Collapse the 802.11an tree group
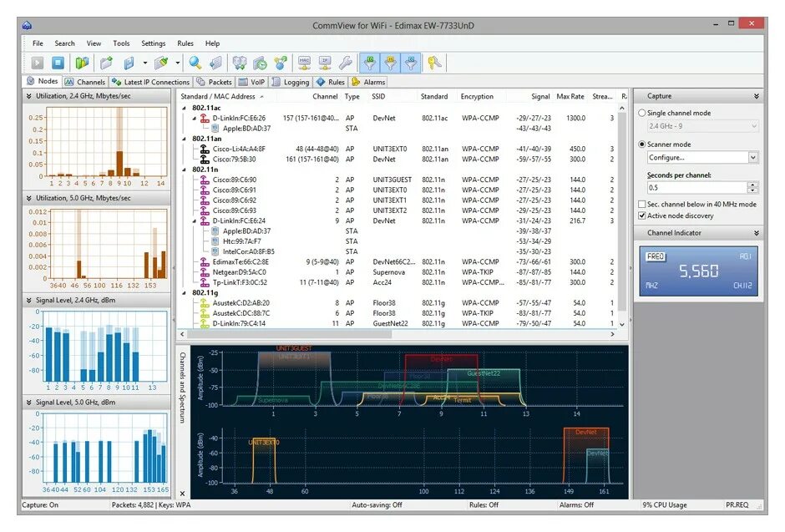 [185, 139]
